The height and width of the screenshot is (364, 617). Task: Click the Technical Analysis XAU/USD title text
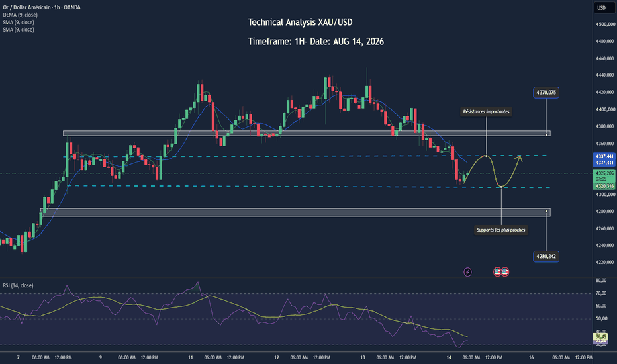pos(300,23)
